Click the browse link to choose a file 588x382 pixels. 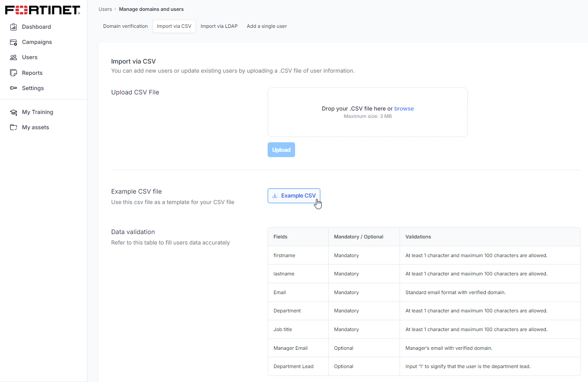click(404, 108)
